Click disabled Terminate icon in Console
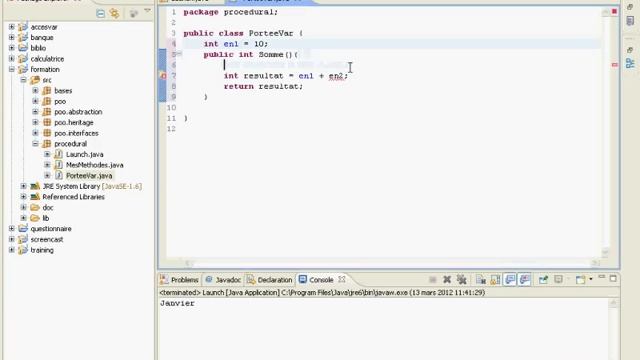640x360 pixels. (433, 280)
